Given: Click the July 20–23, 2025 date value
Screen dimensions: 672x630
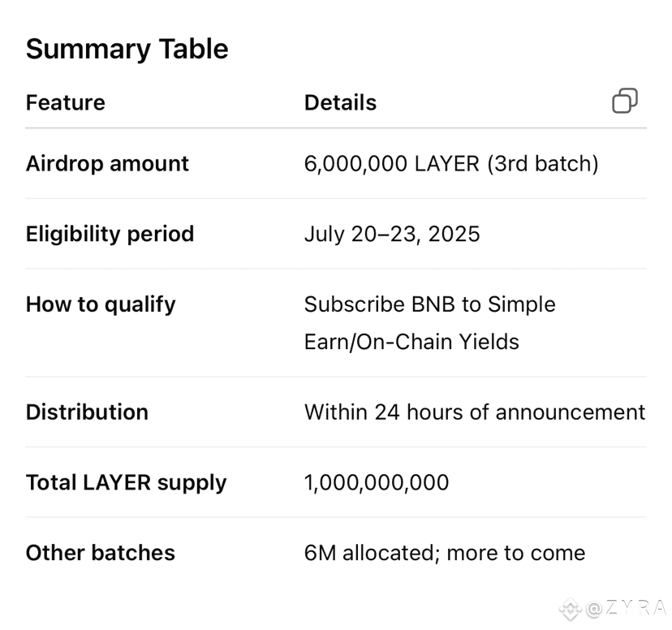Looking at the screenshot, I should 392,234.
